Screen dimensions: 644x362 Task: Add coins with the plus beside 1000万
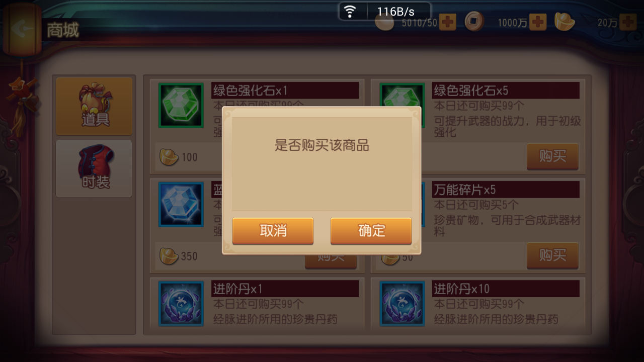coord(538,22)
